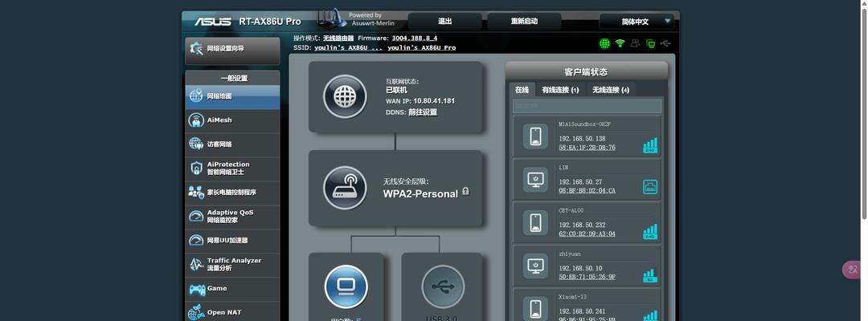Click MAC address 08:BF:B8:D2:04:CA
The height and width of the screenshot is (321, 868).
587,191
